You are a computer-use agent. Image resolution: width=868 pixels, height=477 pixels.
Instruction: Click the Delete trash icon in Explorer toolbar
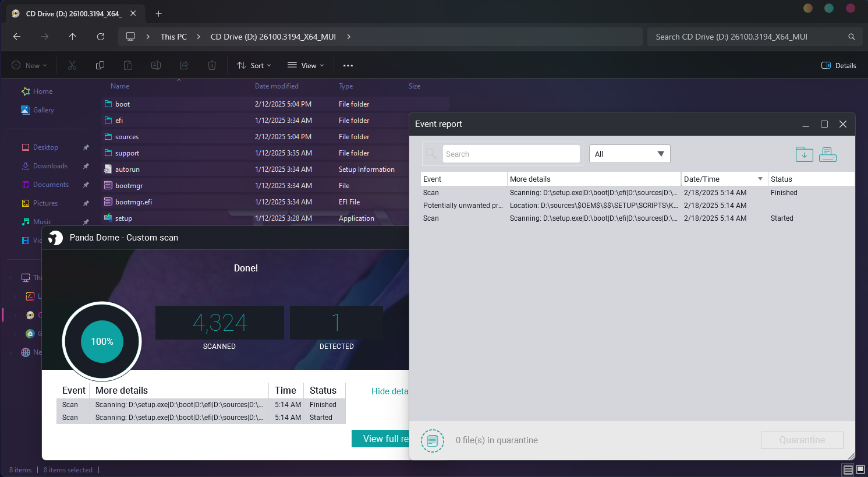click(x=212, y=65)
